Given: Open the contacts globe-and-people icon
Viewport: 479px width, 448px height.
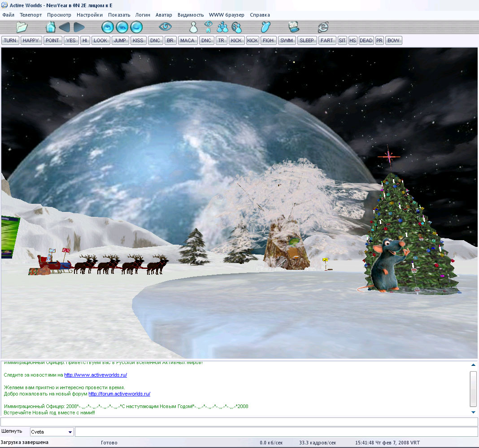Looking at the screenshot, I should (237, 27).
